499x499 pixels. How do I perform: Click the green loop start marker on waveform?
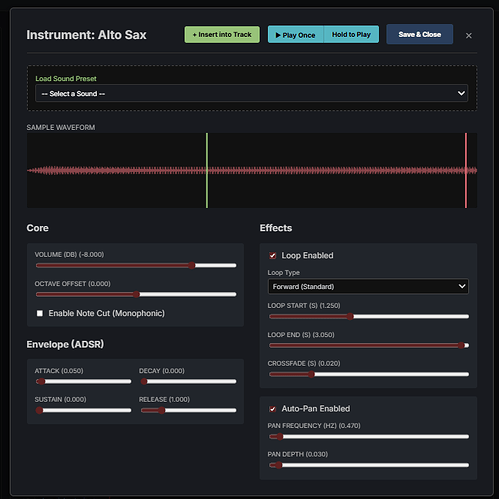click(x=207, y=171)
